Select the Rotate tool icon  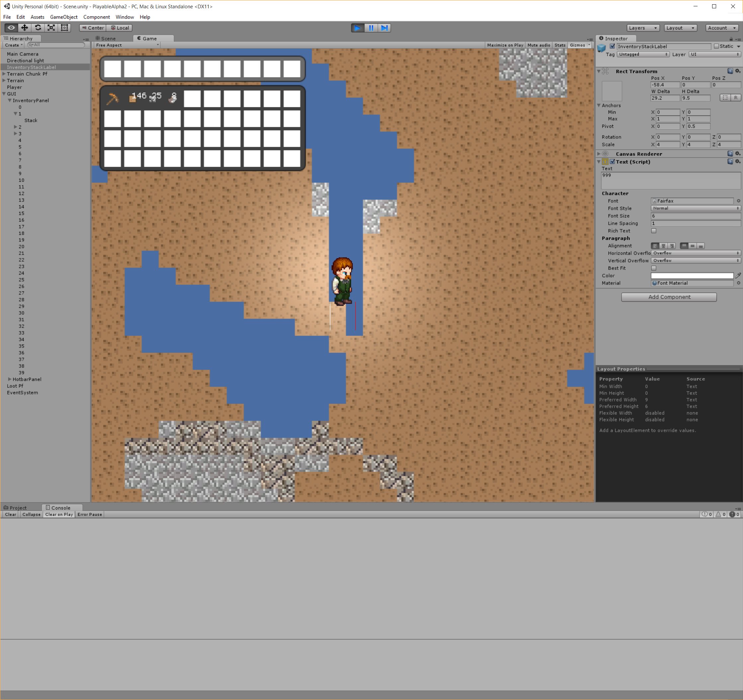click(x=38, y=28)
